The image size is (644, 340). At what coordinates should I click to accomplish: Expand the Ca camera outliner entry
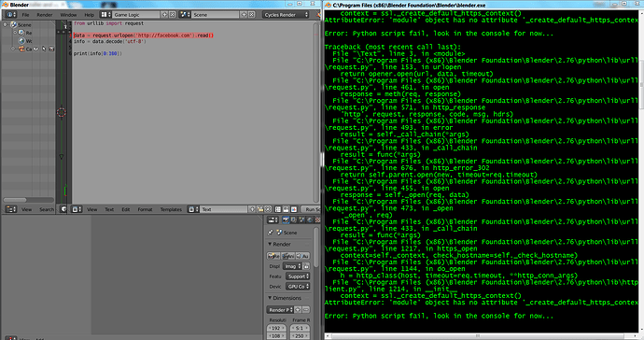point(14,49)
